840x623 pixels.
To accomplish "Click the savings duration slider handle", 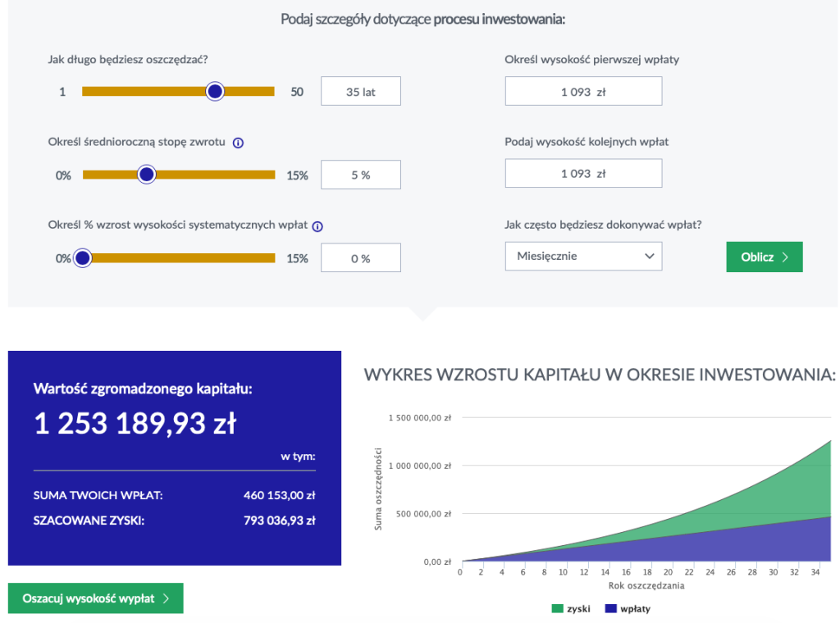I will pos(215,92).
